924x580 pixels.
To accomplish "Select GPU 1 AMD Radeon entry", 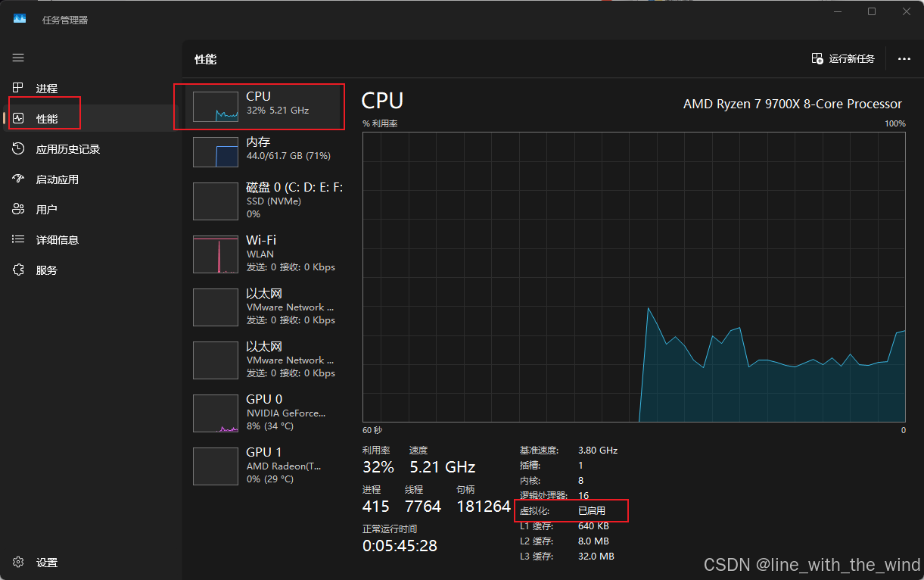I will pyautogui.click(x=265, y=466).
